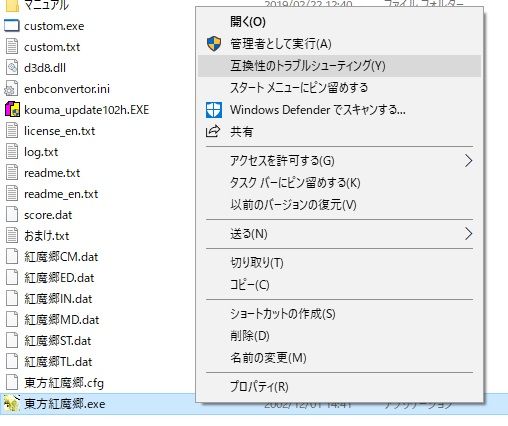The height and width of the screenshot is (426, 508).
Task: Click the score.dat file icon
Action: click(12, 215)
